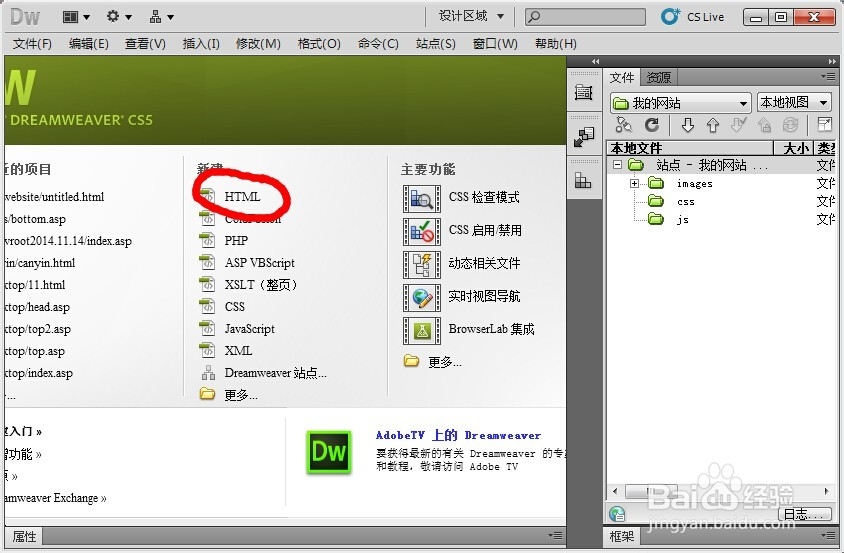Open the 编辑(E) menu
The image size is (844, 553).
[x=89, y=44]
